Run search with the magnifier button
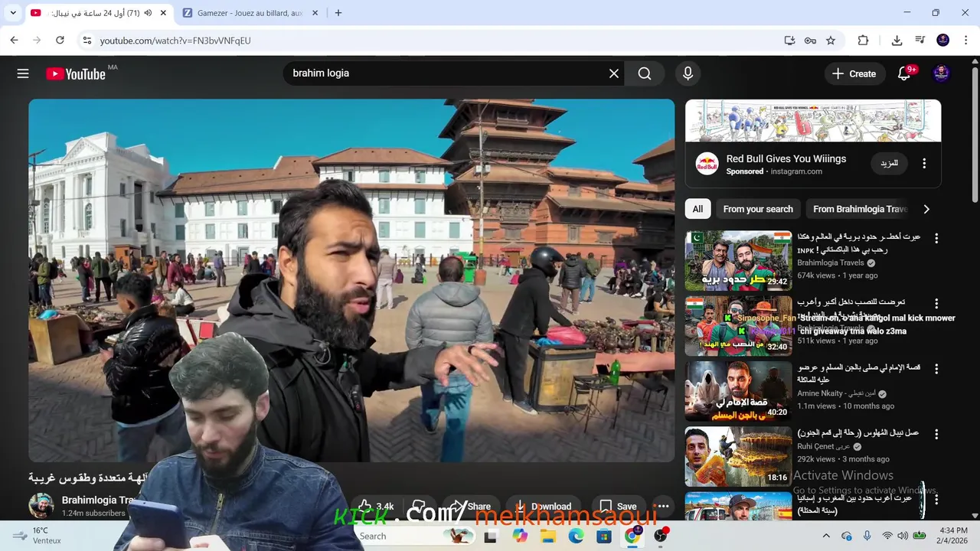 pyautogui.click(x=645, y=73)
